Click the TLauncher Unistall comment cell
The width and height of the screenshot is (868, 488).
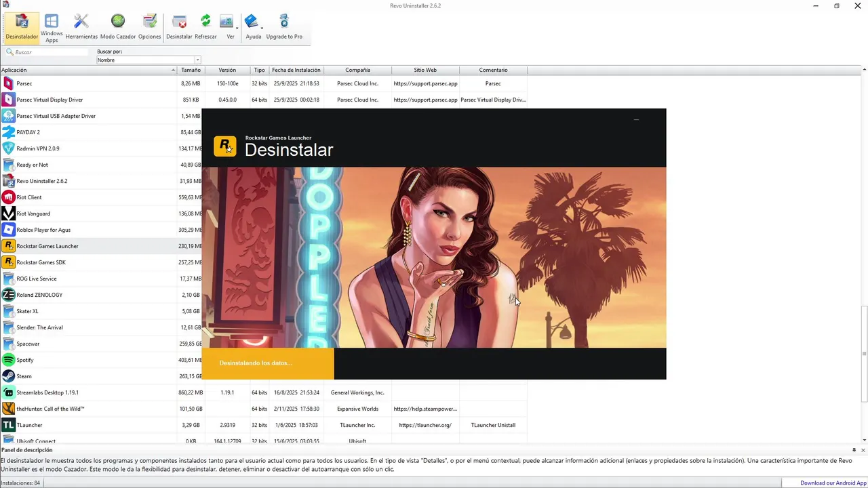pos(493,425)
